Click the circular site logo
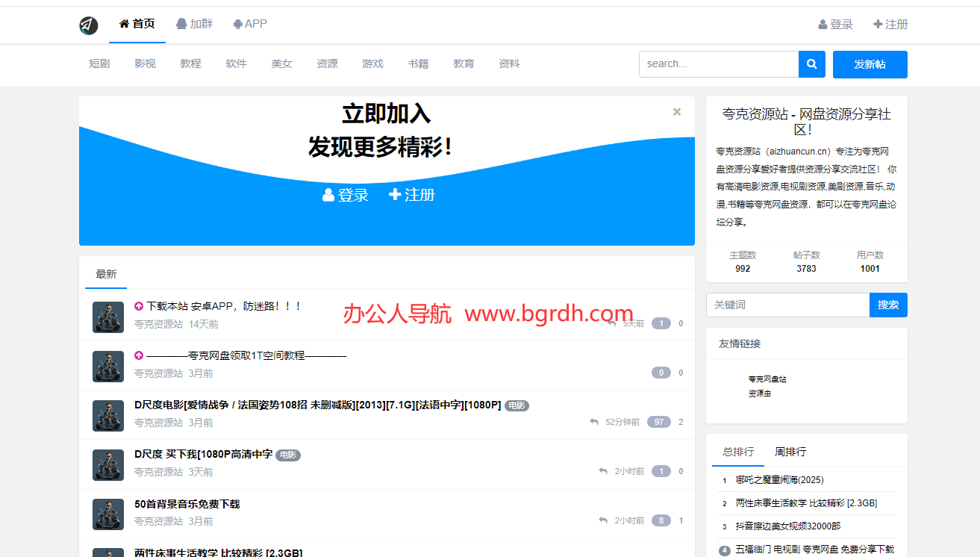Screen dimensions: 980x557 88,25
